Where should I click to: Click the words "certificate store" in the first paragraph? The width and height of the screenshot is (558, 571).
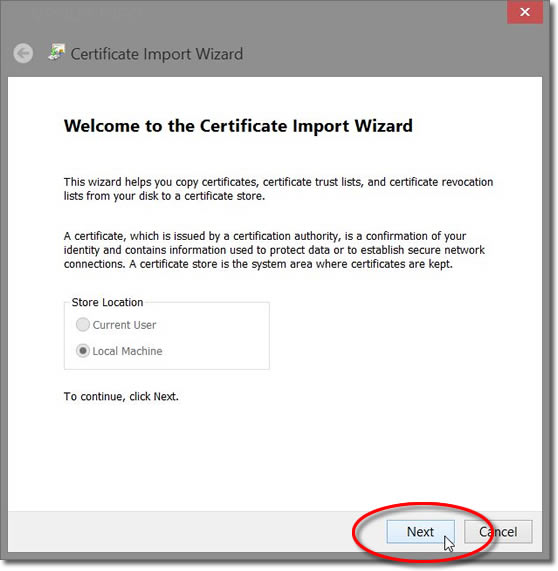coord(224,196)
